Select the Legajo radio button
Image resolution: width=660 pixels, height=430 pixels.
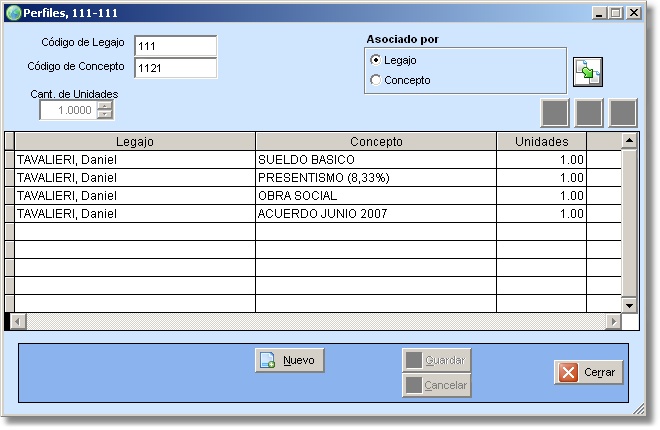376,61
